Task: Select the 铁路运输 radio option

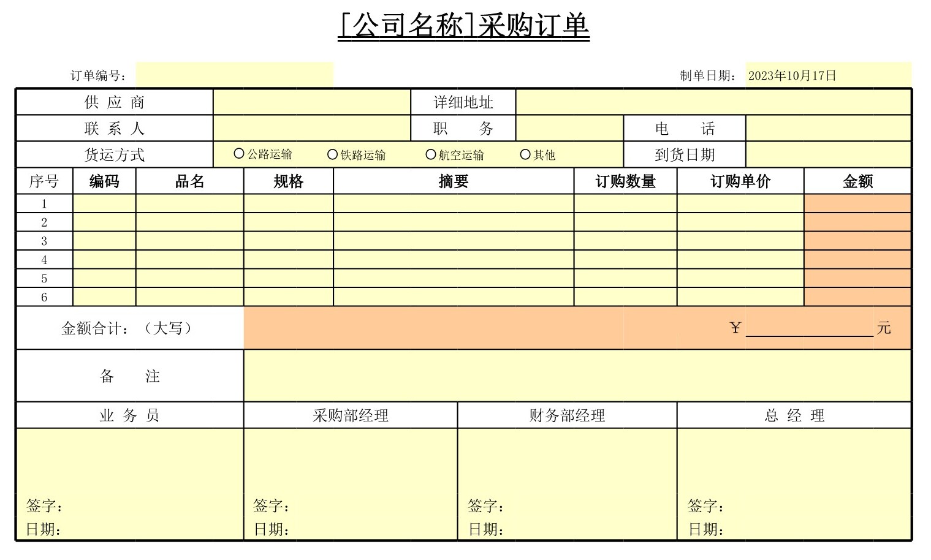Action: pos(333,155)
